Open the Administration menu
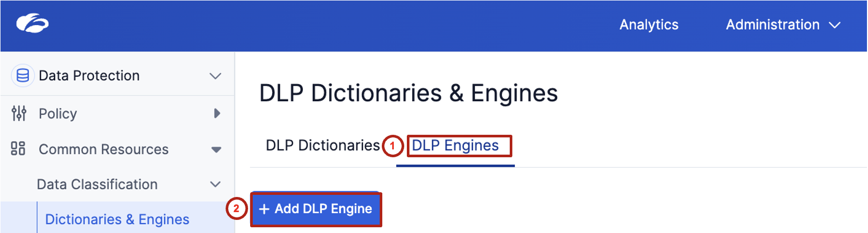Viewport: 868px width, 233px height. pos(772,25)
